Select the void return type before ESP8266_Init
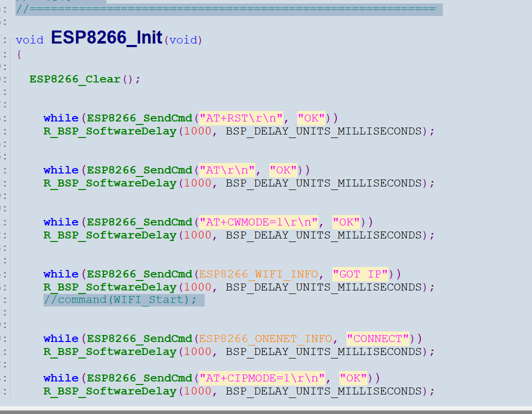Image resolution: width=532 pixels, height=414 pixels. click(30, 40)
